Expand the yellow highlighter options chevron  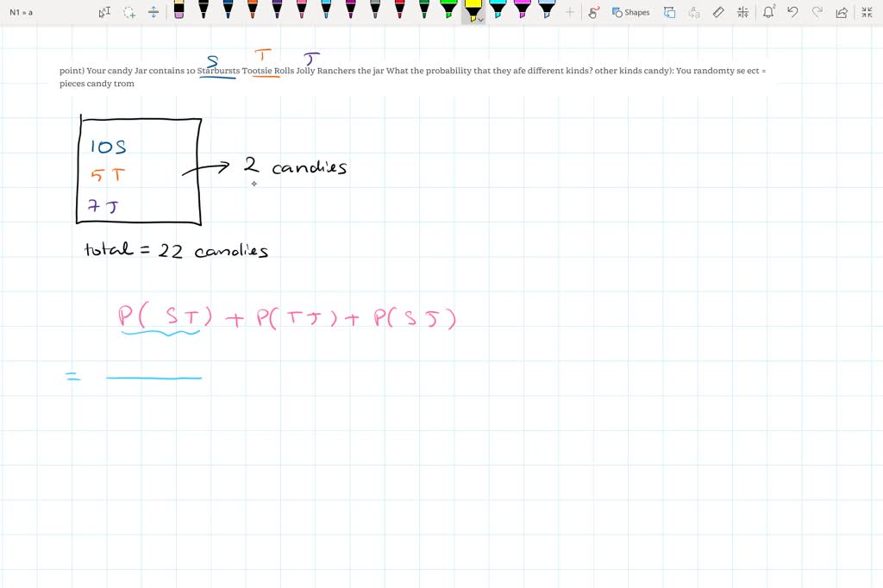click(481, 18)
